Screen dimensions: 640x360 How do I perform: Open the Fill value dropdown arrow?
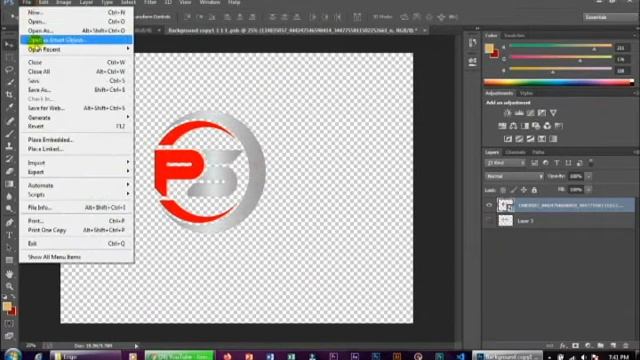[x=589, y=190]
